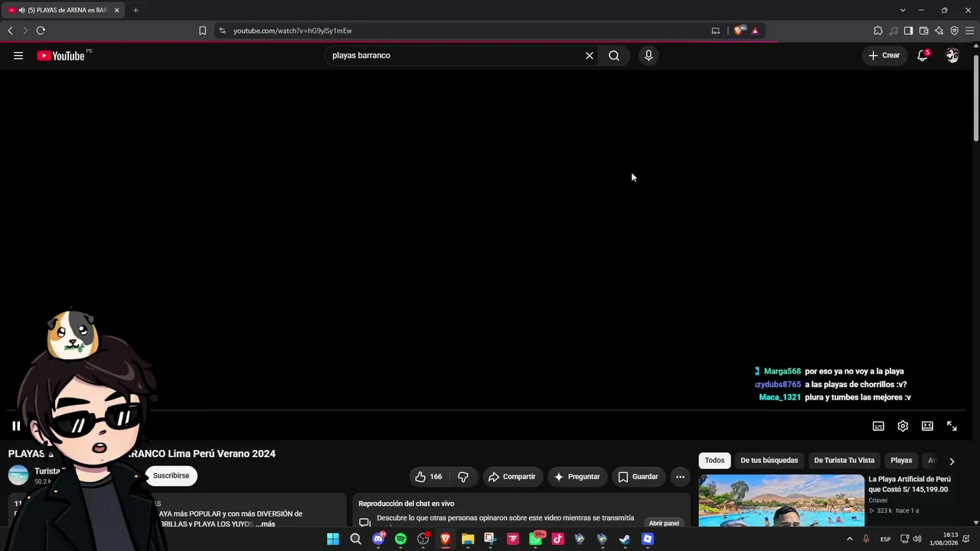The height and width of the screenshot is (551, 980).
Task: Open a new browser tab
Action: click(136, 10)
